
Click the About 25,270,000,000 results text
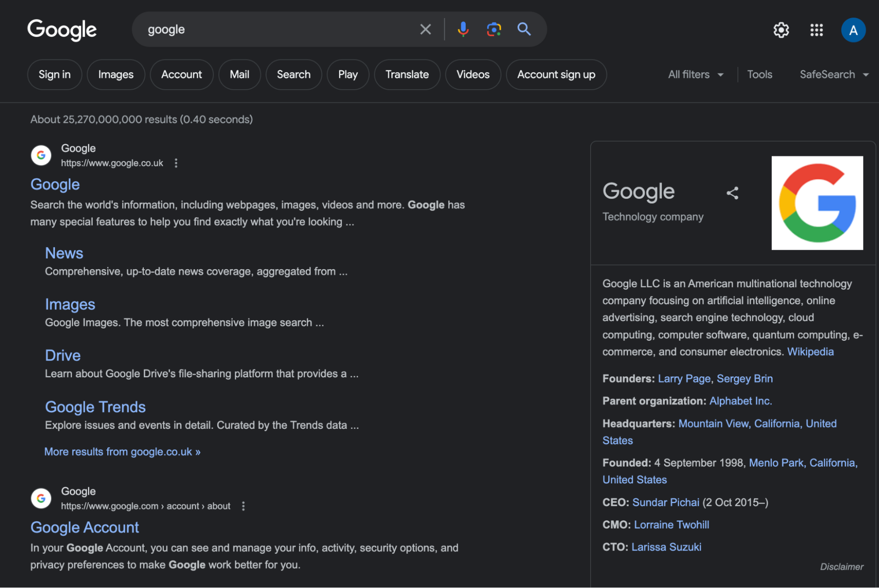pyautogui.click(x=142, y=120)
